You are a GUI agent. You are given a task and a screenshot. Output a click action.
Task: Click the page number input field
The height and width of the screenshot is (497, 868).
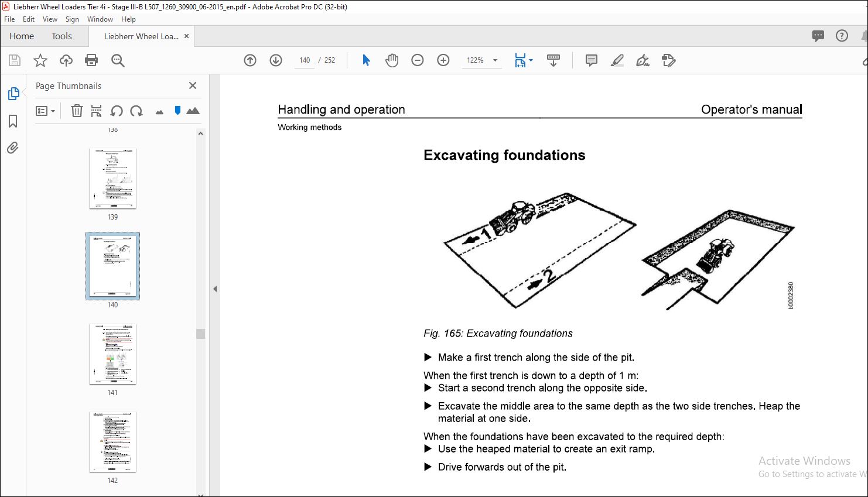[x=305, y=60]
